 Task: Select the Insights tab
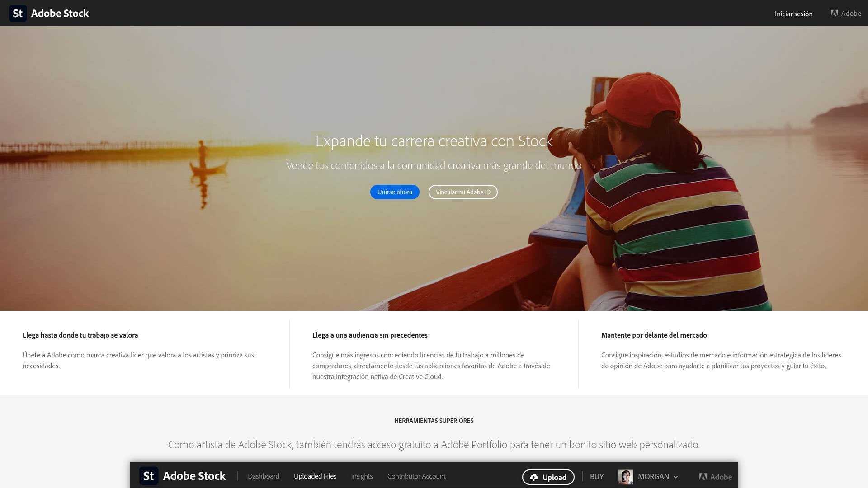click(x=362, y=476)
